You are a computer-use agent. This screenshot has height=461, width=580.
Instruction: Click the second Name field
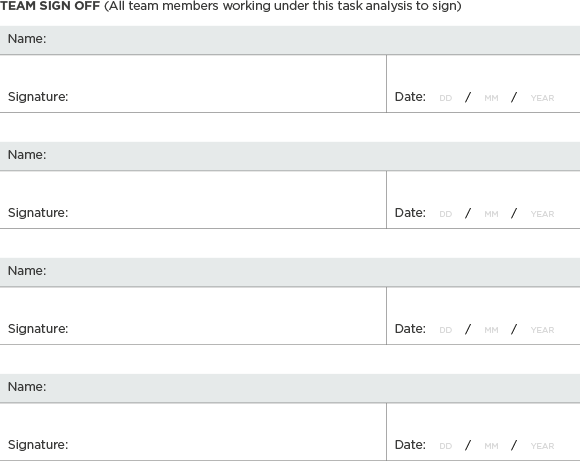coord(290,156)
